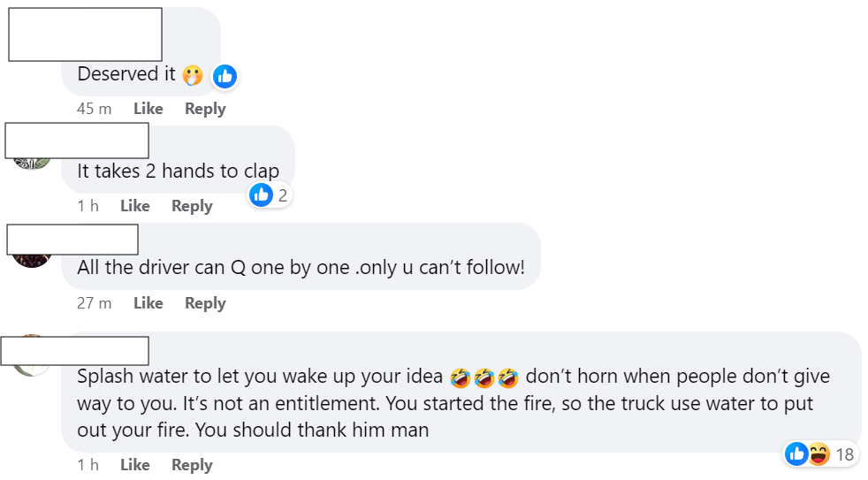Like the "All the driver can Q" comment
Screen dimensions: 868x480
[x=148, y=303]
